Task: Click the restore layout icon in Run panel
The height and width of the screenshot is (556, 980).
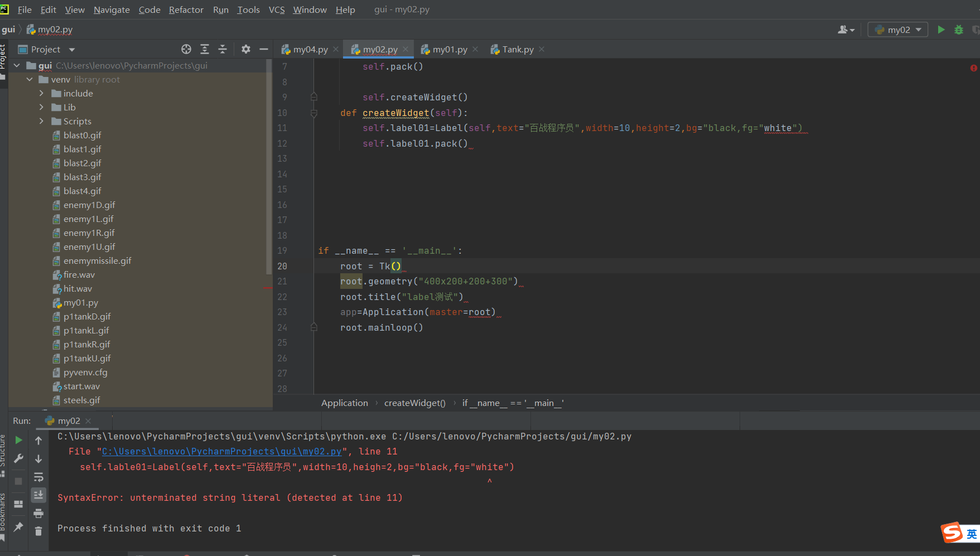Action: click(18, 504)
